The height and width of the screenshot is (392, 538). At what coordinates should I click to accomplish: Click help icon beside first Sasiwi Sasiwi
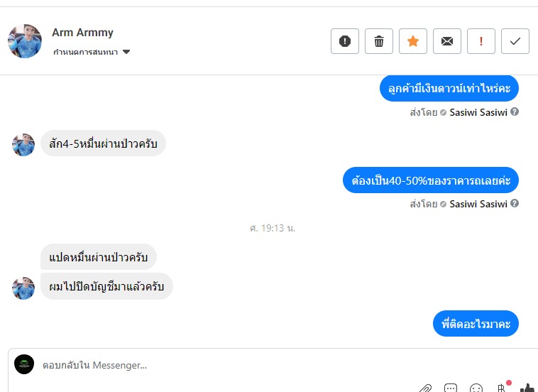click(515, 111)
